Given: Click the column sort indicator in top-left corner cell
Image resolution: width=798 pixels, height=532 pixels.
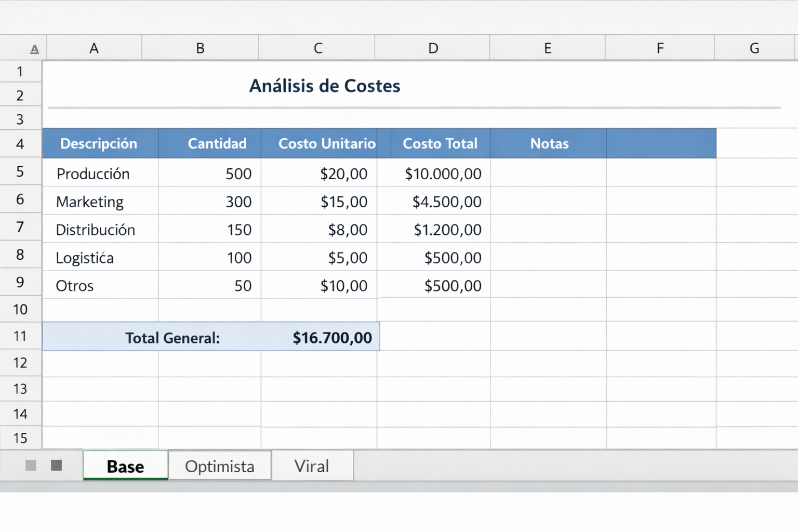Looking at the screenshot, I should pyautogui.click(x=34, y=48).
